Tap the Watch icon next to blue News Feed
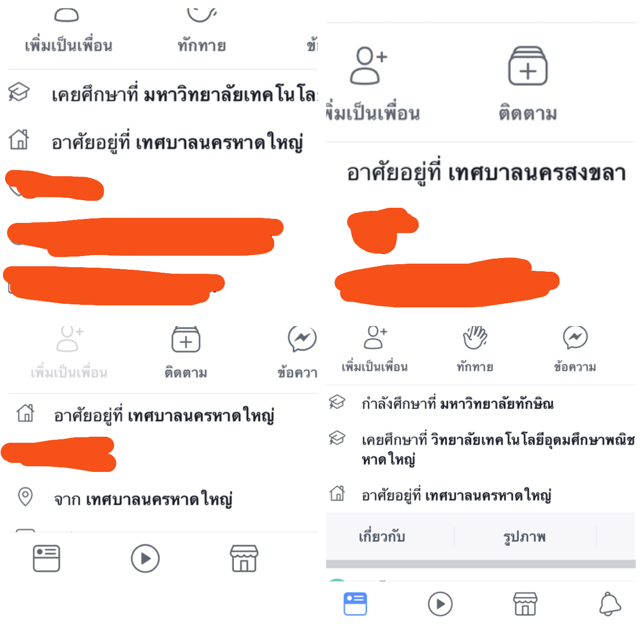 (440, 604)
